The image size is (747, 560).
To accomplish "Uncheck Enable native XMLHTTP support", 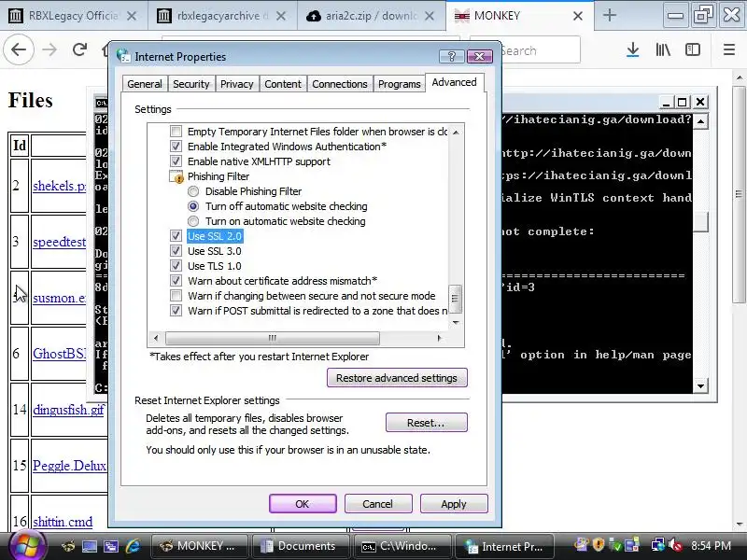I will coord(176,161).
